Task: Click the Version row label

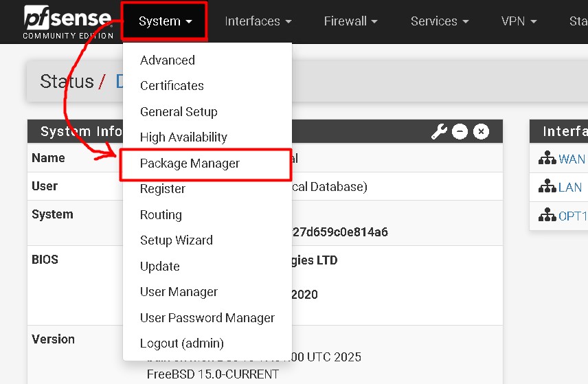Action: 53,339
